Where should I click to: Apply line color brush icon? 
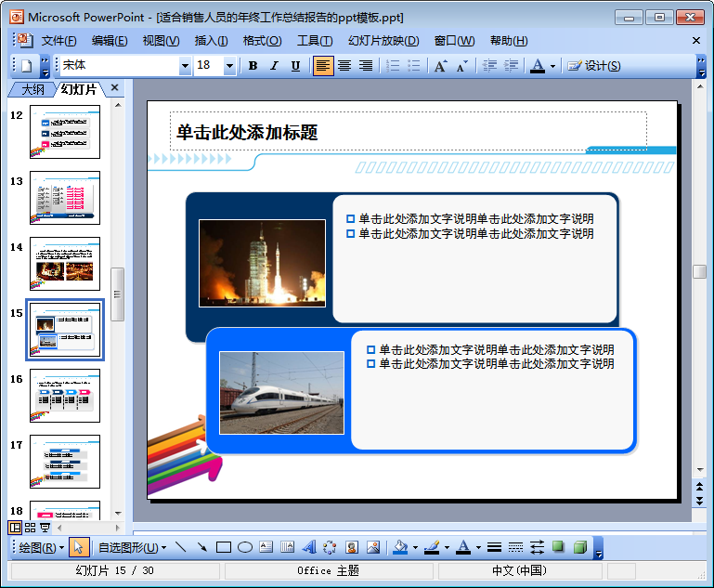[x=431, y=547]
